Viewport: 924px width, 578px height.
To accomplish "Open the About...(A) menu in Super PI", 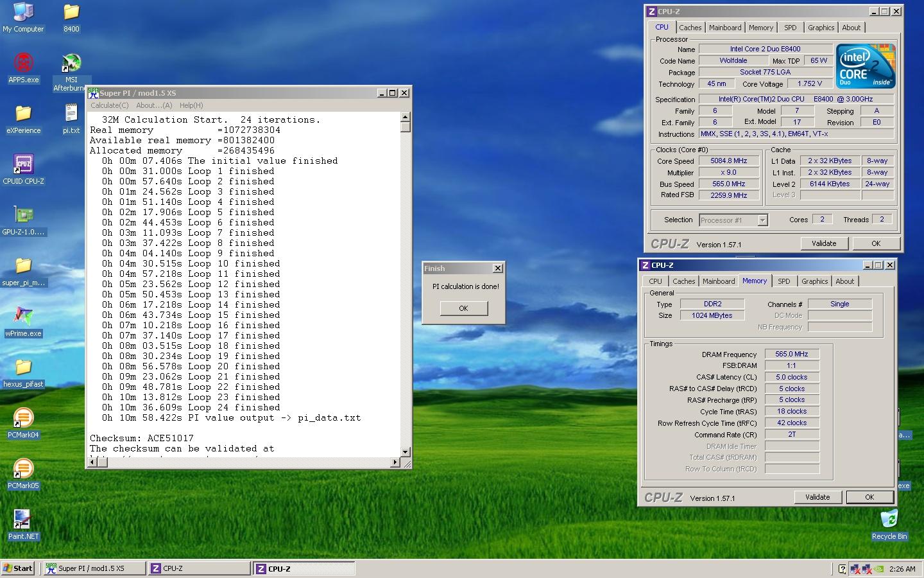I will pos(154,105).
